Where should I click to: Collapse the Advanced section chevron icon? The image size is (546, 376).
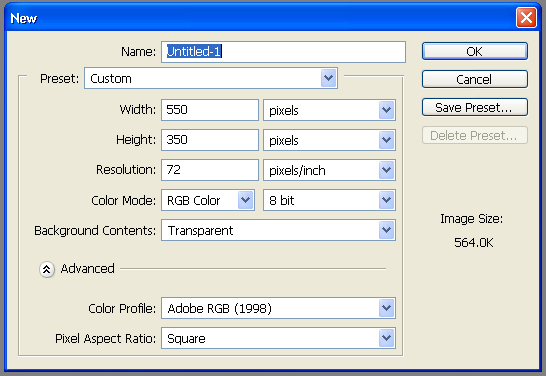[x=47, y=269]
